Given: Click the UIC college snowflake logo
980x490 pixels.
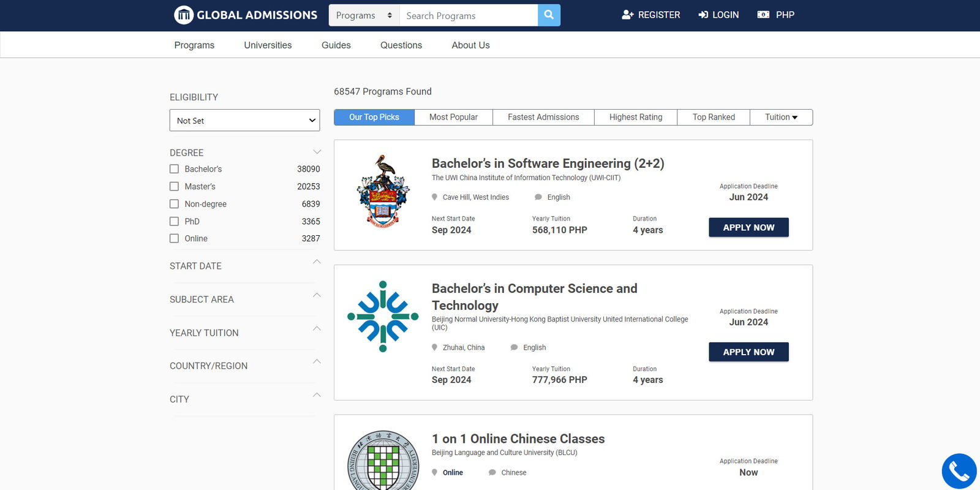Looking at the screenshot, I should pos(383,317).
